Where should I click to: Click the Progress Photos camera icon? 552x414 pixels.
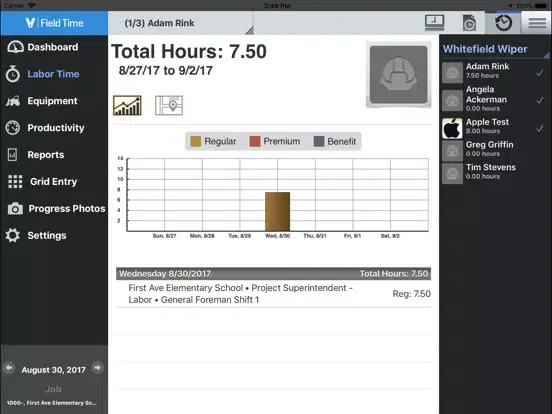pyautogui.click(x=15, y=208)
